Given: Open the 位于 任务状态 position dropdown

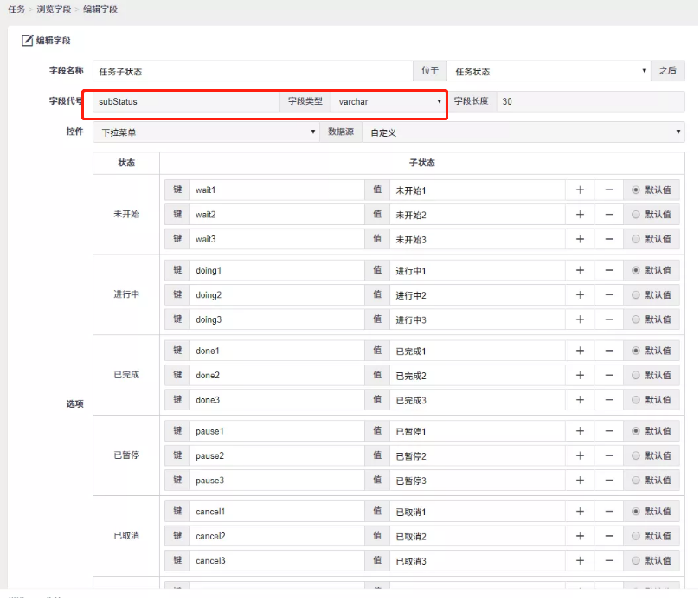Looking at the screenshot, I should point(549,71).
